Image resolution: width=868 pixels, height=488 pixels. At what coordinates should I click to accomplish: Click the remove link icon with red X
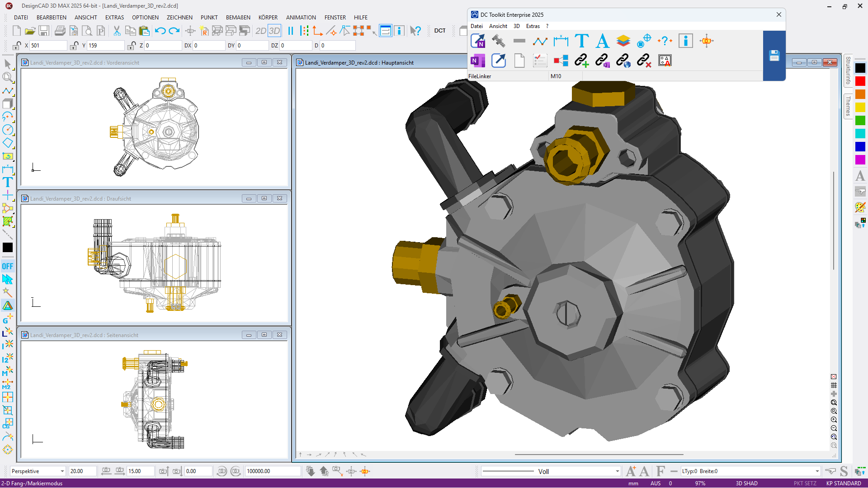643,61
